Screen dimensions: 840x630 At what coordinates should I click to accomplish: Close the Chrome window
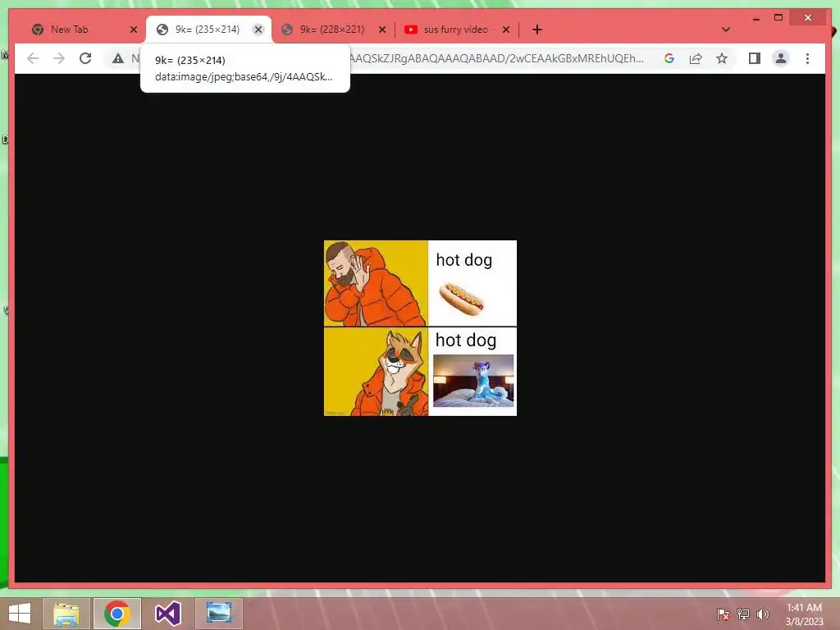click(808, 18)
